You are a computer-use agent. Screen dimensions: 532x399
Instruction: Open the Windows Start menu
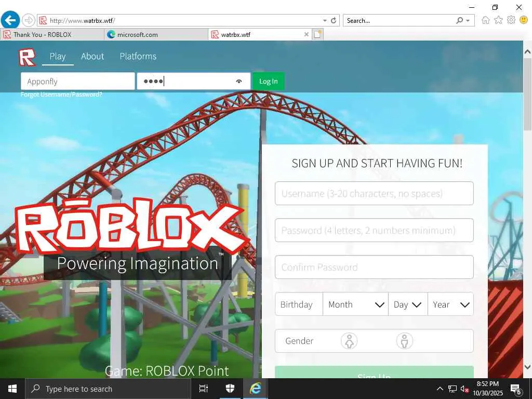(x=12, y=389)
